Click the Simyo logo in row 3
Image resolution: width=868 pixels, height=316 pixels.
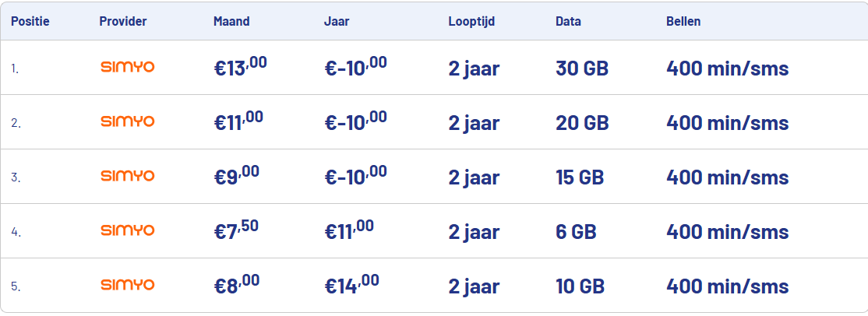128,176
